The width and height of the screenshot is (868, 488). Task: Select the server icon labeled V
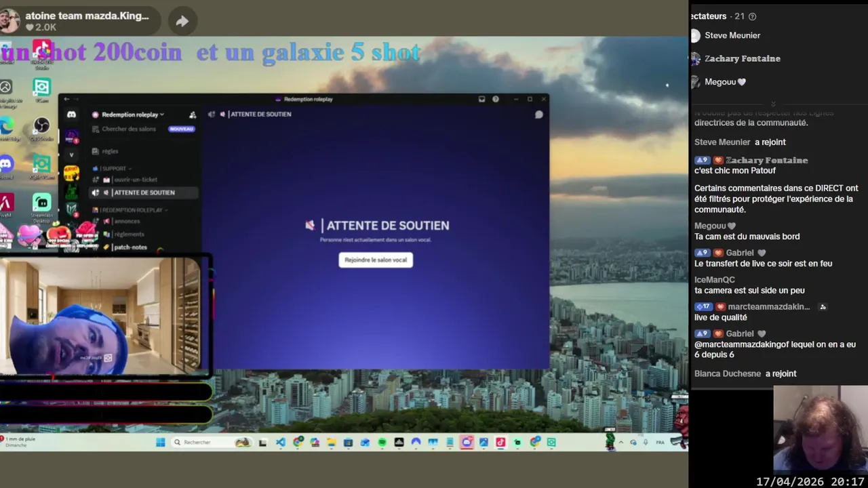click(71, 155)
